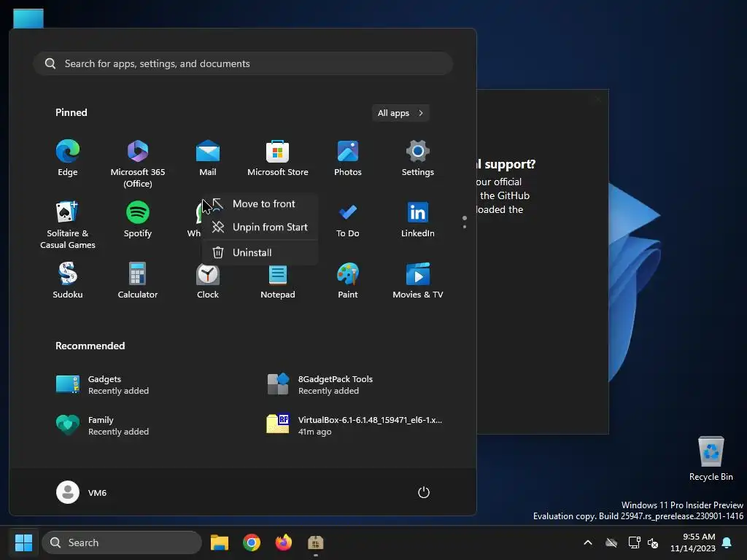The height and width of the screenshot is (560, 747).
Task: Open the clock and date flyout
Action: tap(693, 542)
